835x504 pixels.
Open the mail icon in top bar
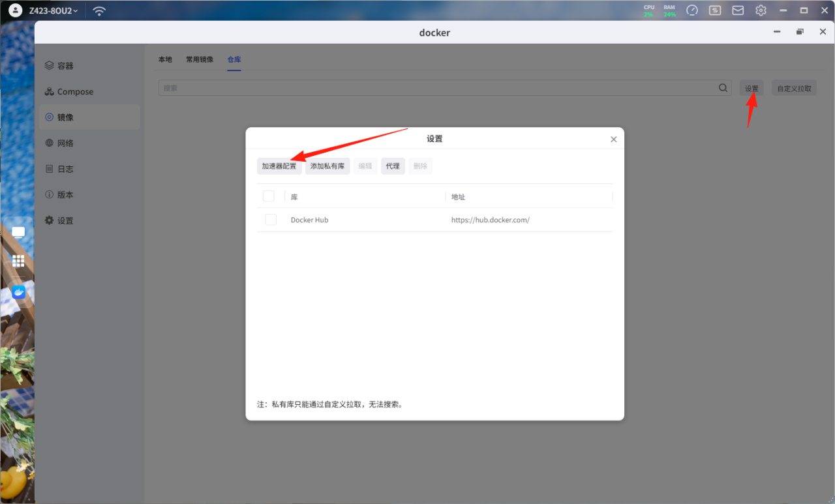click(738, 10)
